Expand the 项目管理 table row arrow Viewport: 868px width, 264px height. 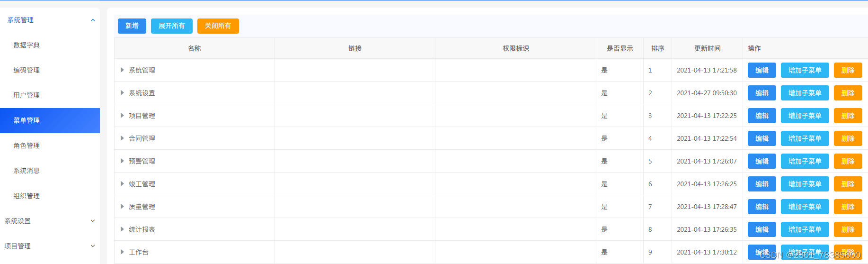coord(122,116)
